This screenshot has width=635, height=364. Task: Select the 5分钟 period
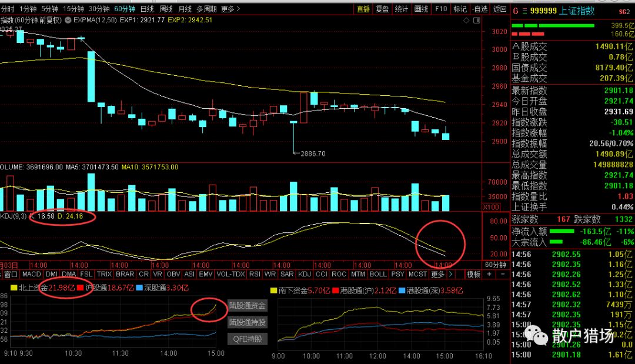coord(49,9)
